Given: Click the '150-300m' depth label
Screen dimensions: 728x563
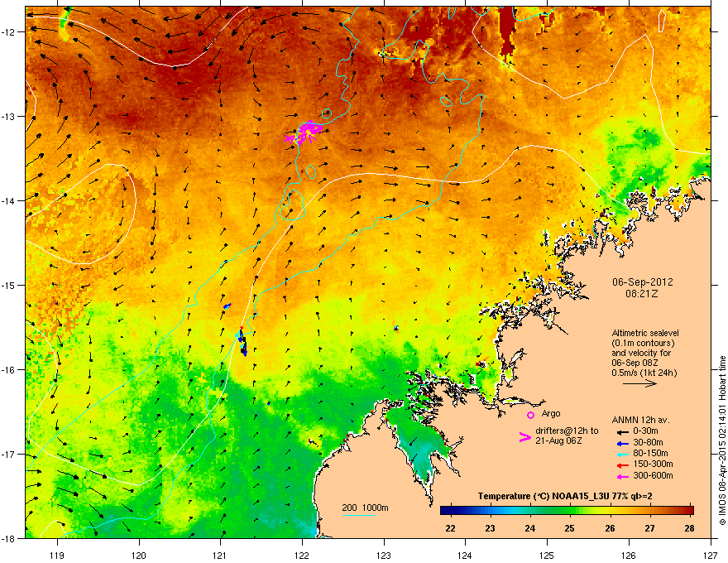Looking at the screenshot, I should 653,464.
